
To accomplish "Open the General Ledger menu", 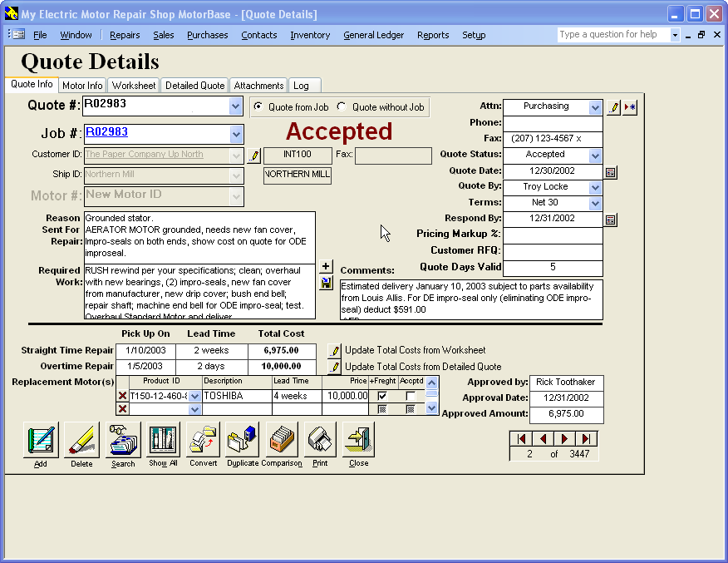I will pos(373,35).
